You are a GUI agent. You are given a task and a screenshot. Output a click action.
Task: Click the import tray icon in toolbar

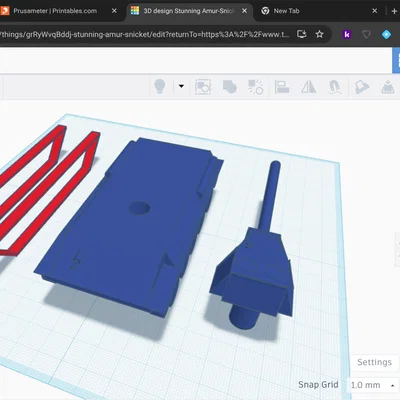(387, 87)
